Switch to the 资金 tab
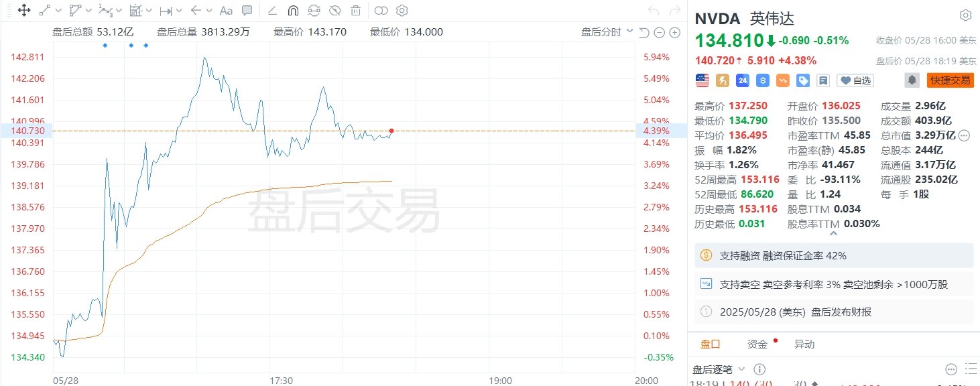The height and width of the screenshot is (386, 980). tap(757, 344)
